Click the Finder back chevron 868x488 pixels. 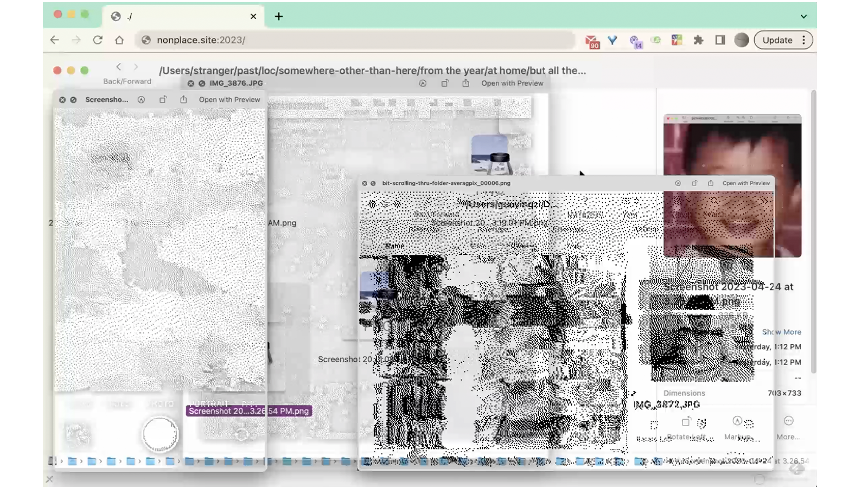pos(119,67)
